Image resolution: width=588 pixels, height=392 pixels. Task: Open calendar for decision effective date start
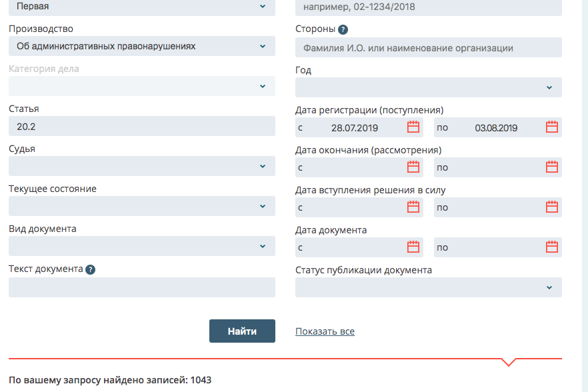click(413, 207)
